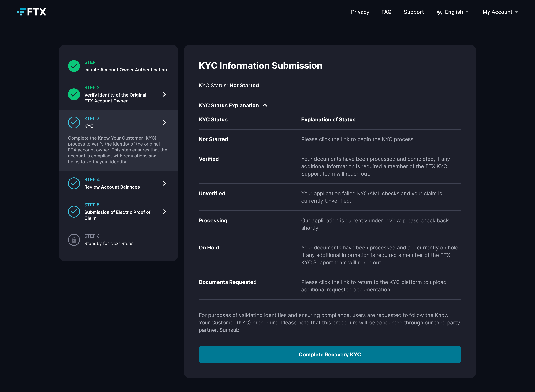Click the FTX logo icon

[x=22, y=12]
